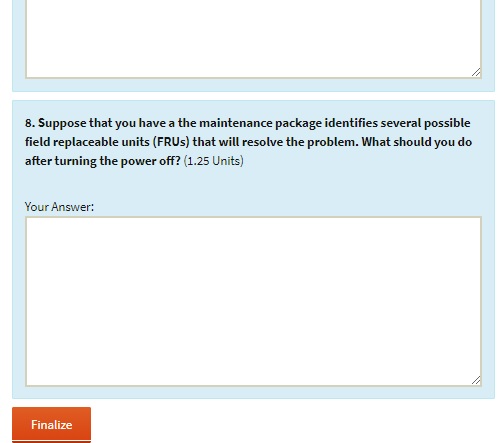
Task: Click "What should you do" in the question
Action: click(417, 142)
